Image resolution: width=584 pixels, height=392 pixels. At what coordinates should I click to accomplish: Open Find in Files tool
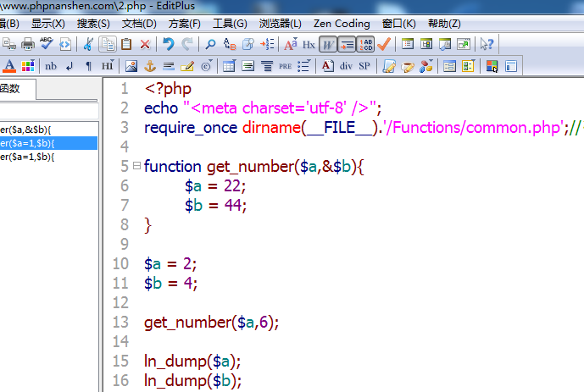pyautogui.click(x=248, y=44)
